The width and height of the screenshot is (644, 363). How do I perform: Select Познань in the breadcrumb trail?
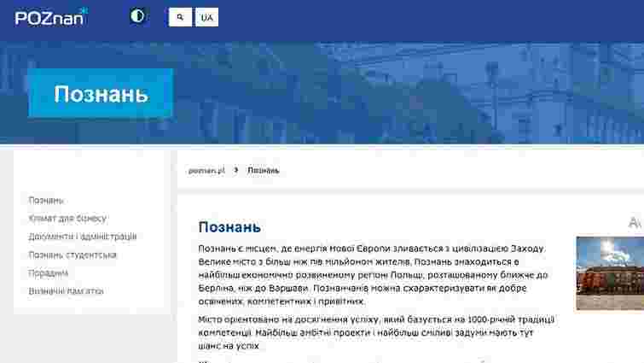point(263,170)
